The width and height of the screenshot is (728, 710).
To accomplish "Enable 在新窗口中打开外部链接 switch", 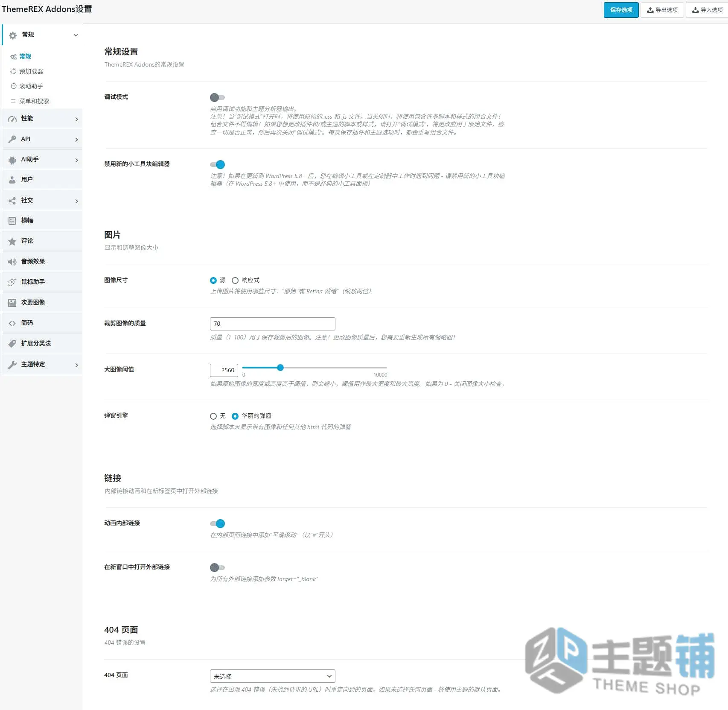I will pyautogui.click(x=217, y=567).
